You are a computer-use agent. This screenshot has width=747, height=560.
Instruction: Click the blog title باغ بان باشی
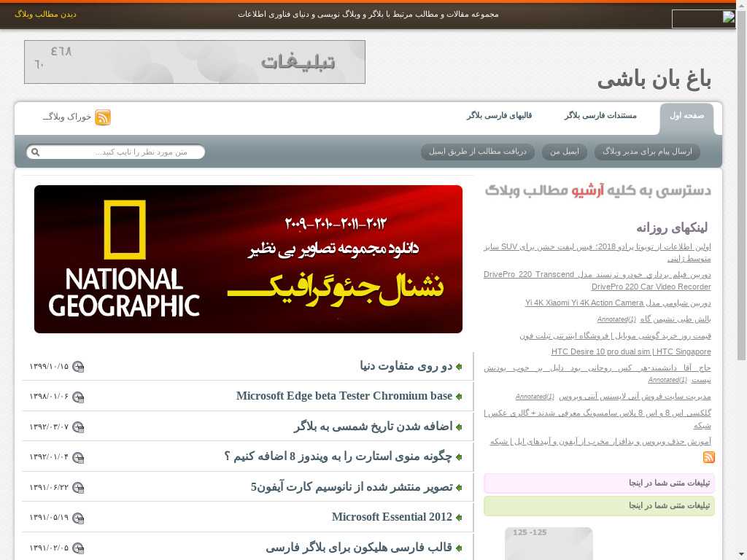(x=654, y=79)
